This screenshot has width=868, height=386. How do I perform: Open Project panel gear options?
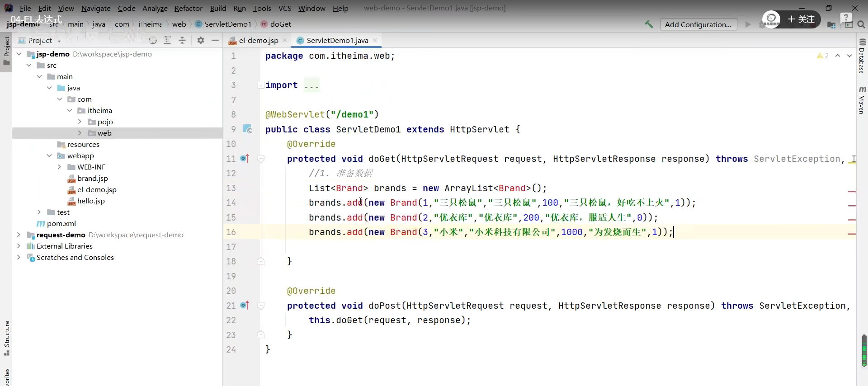pos(201,41)
